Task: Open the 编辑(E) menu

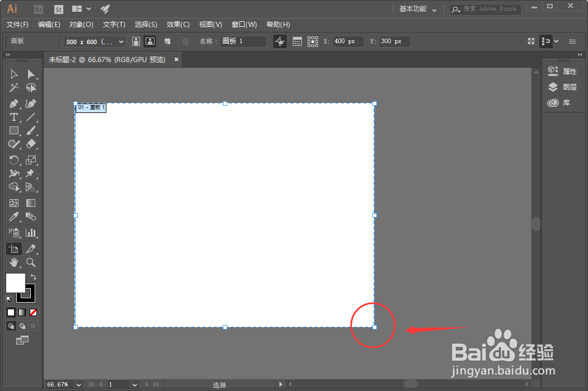Action: pos(49,25)
